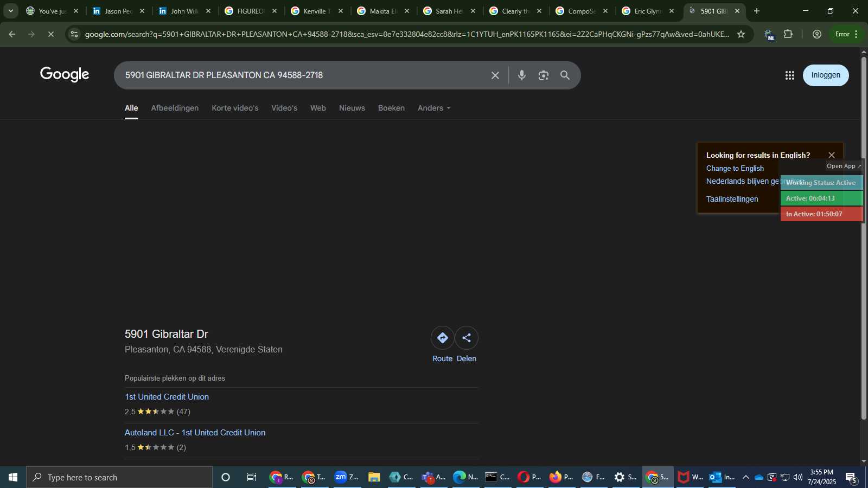868x488 pixels.
Task: Dismiss the English results popup
Action: [832, 155]
